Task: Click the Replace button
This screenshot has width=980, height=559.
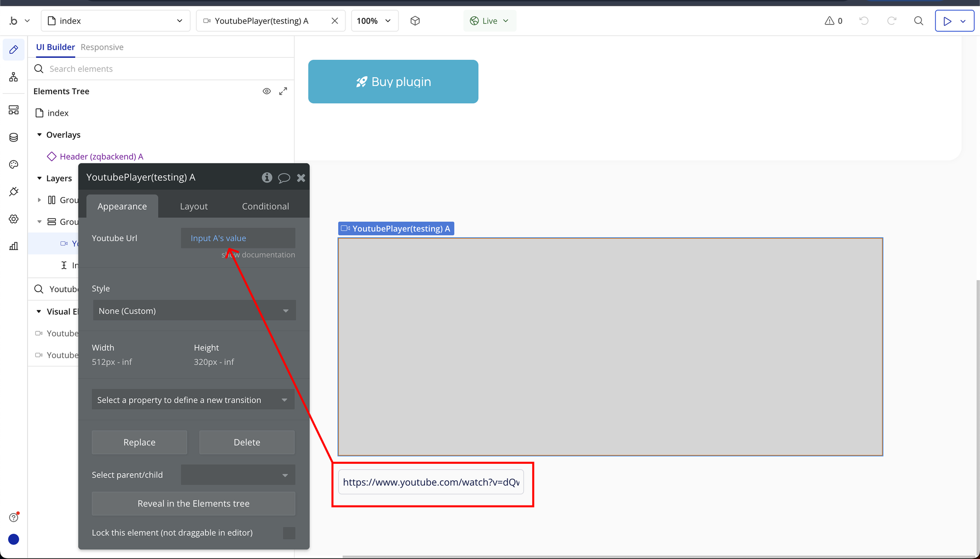Action: [x=139, y=442]
